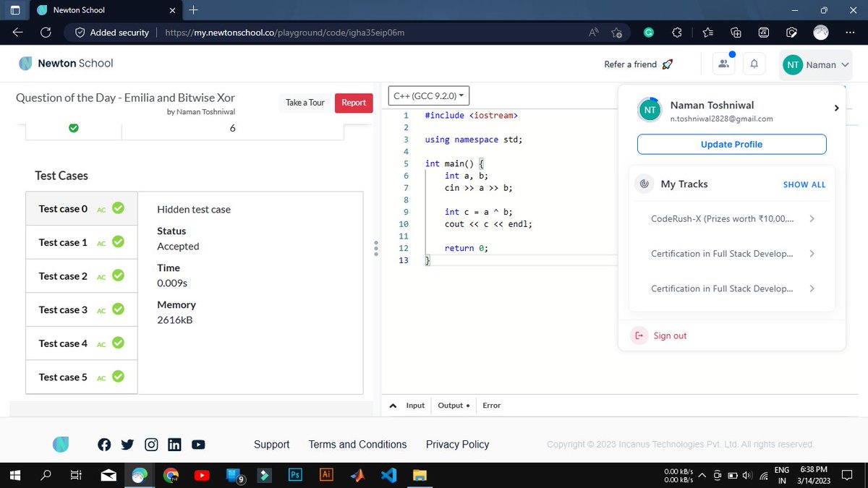Click the Newton School footer logo
The height and width of the screenshot is (488, 868).
pos(61,445)
